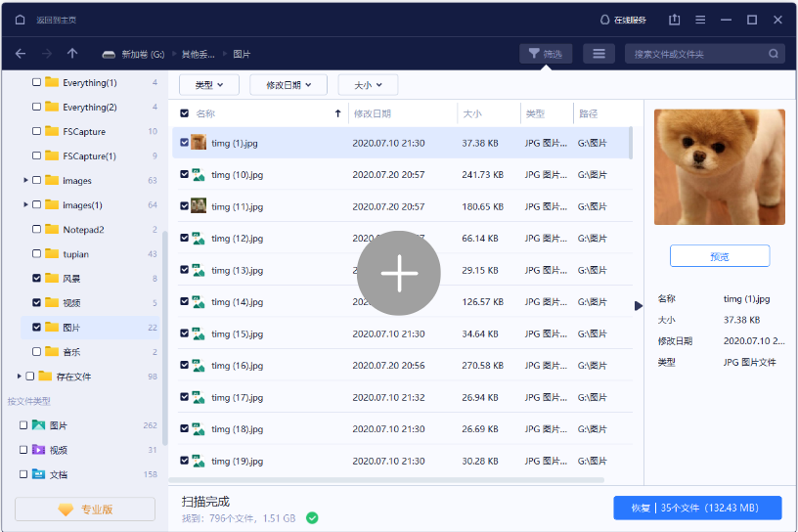Click the puppy preview thumbnail
The height and width of the screenshot is (532, 798).
(x=719, y=167)
